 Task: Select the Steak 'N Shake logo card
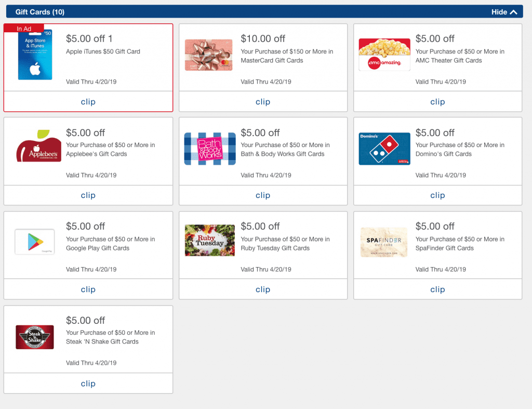(x=34, y=337)
